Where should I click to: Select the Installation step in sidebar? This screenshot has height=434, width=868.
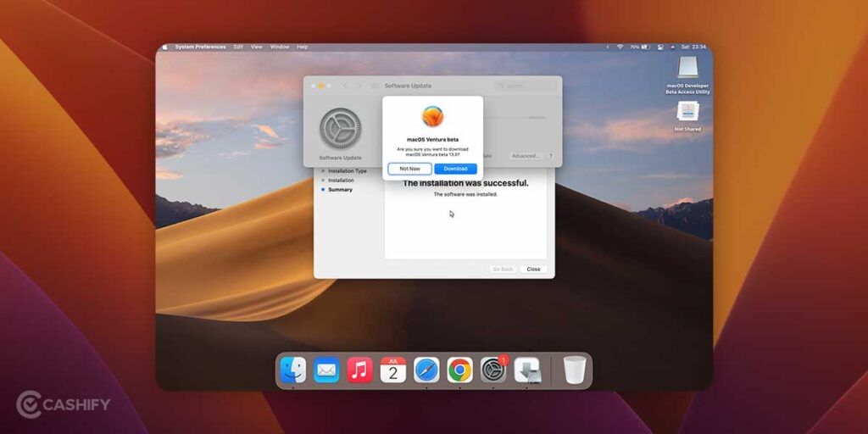pyautogui.click(x=341, y=181)
